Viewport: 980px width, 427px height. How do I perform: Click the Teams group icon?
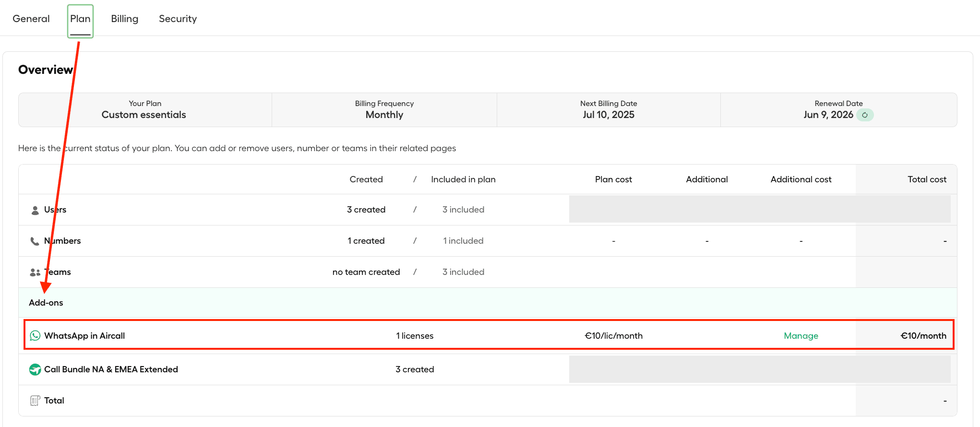(35, 272)
